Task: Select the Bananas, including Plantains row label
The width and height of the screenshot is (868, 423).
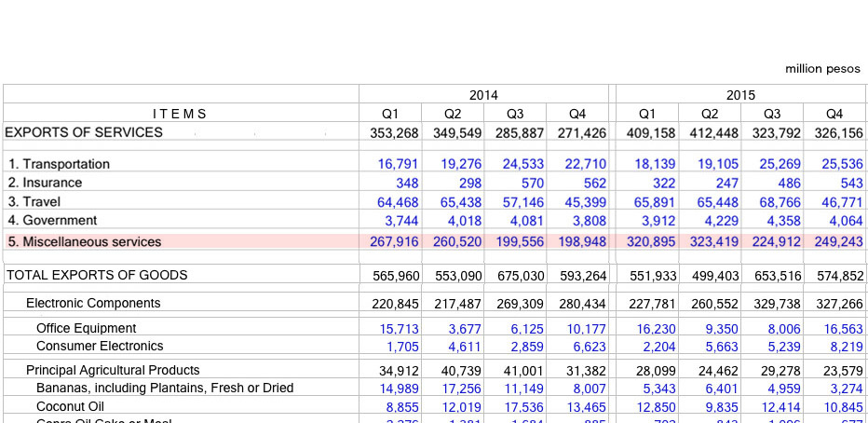Action: (x=165, y=388)
